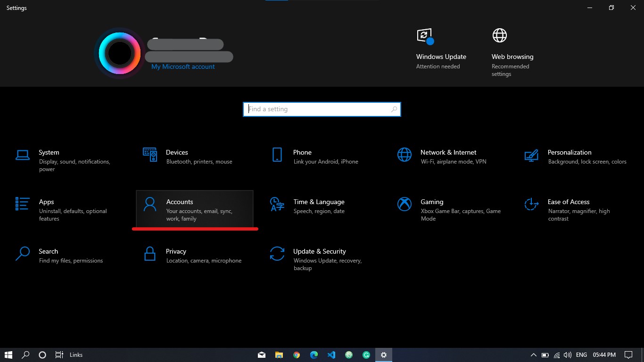Screen dimensions: 644x362
Task: Open Grammarly from the taskbar
Action: pyautogui.click(x=366, y=355)
